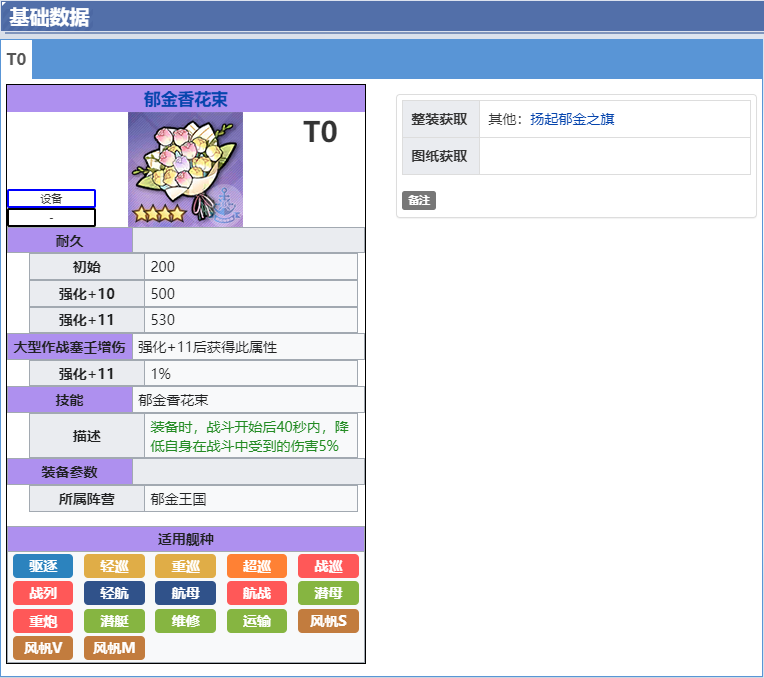Click the 备注 button

pos(419,200)
